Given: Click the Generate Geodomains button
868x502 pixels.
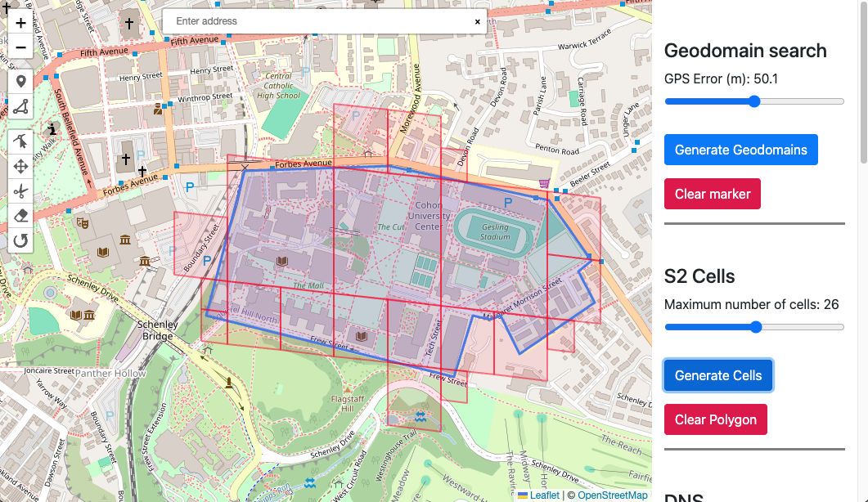Looking at the screenshot, I should 740,150.
